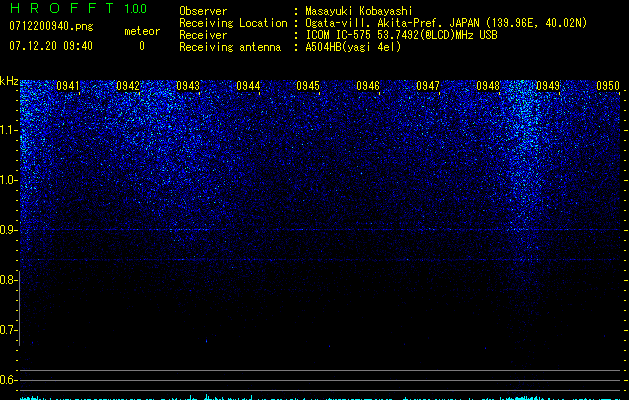Select filename 0712200940.png
The width and height of the screenshot is (629, 400).
51,27
